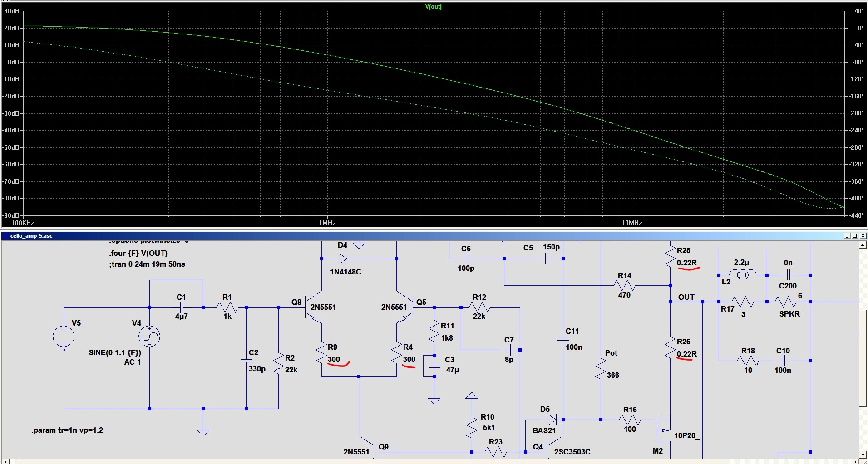Screen dimensions: 868x464
Task: Click the 100n value of C11
Action: pyautogui.click(x=574, y=347)
